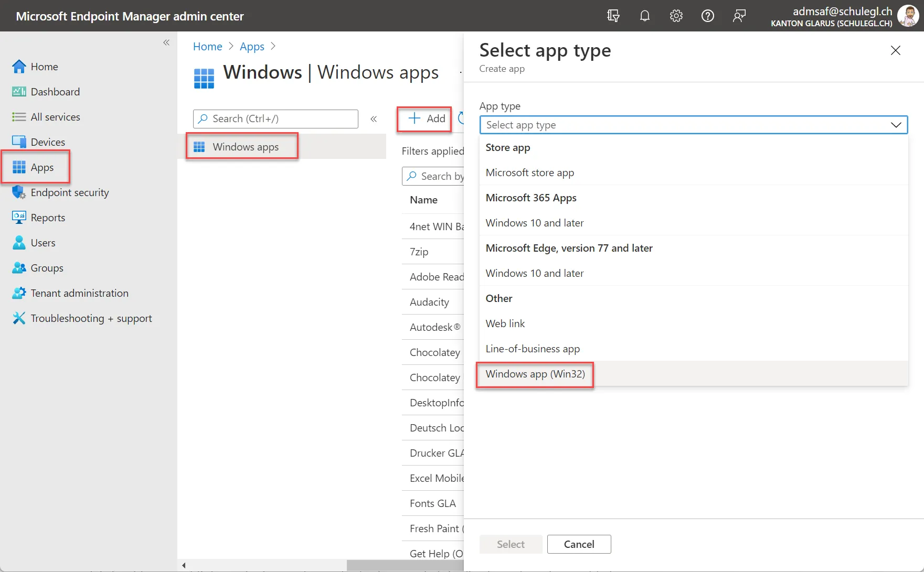The image size is (924, 572).
Task: Go to Apps breadcrumb link
Action: [252, 46]
